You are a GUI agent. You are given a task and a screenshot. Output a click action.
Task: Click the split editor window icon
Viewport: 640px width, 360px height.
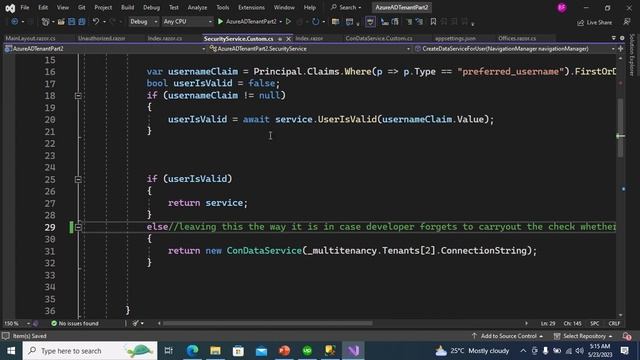point(620,49)
